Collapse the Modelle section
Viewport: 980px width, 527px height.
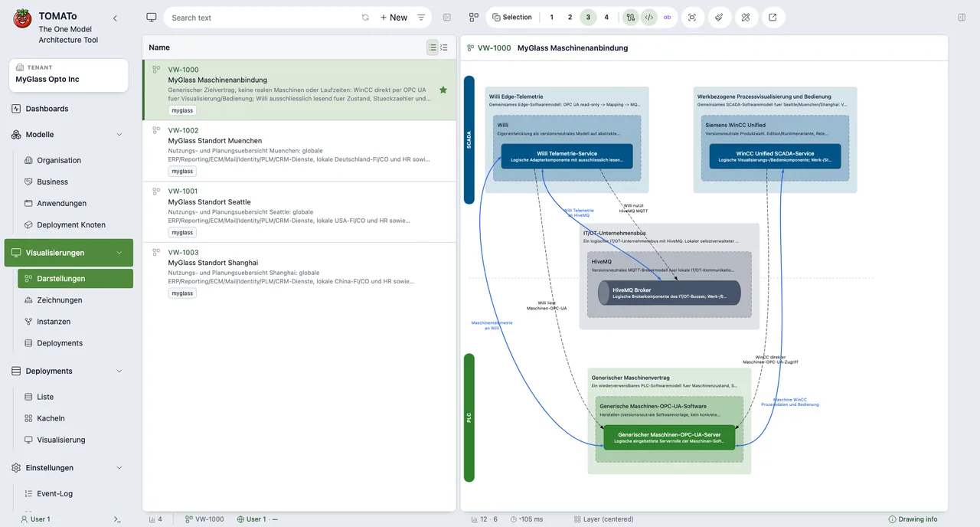pos(119,135)
